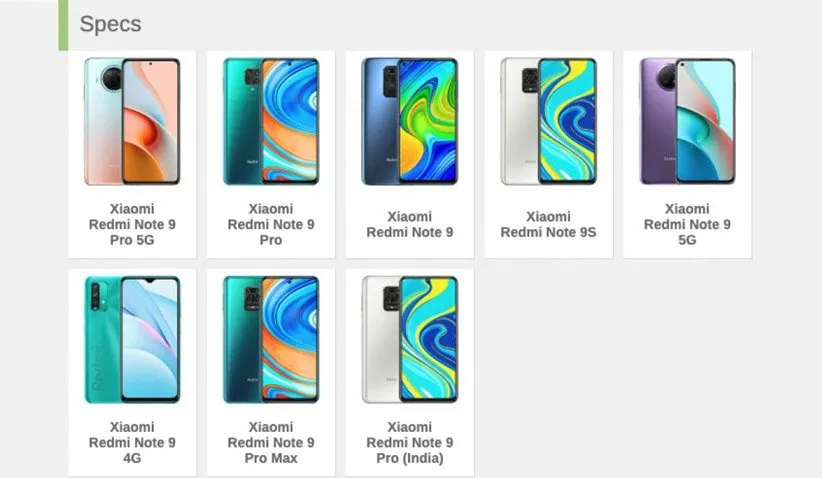
Task: Click the Redmi Note 9S front screen wallpaper
Action: [x=568, y=121]
